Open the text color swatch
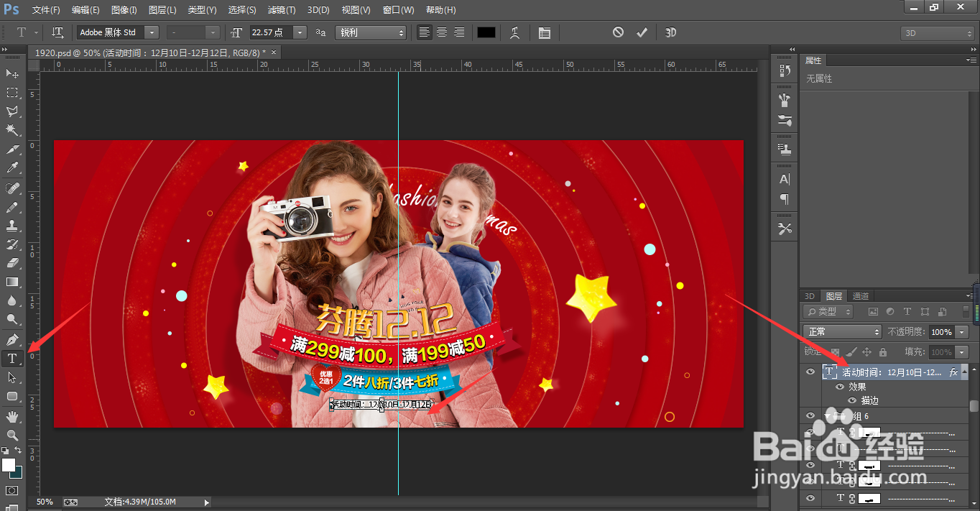980x511 pixels. tap(486, 32)
